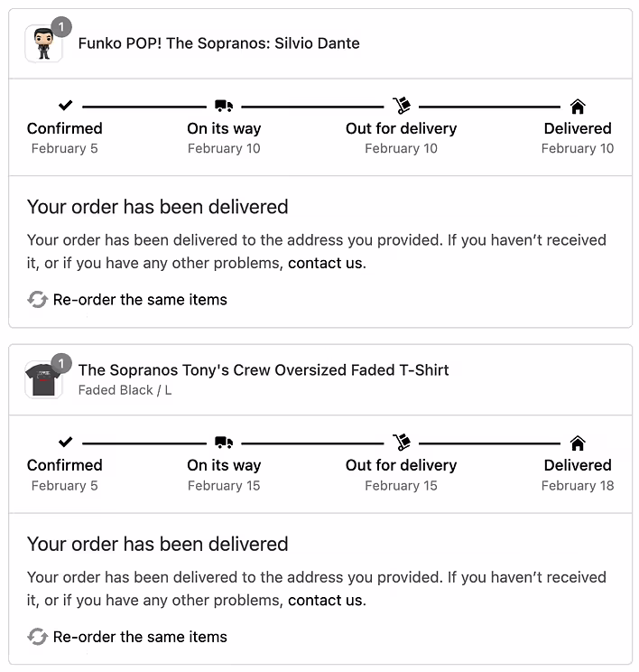Click the truck icon in Funko order tracker

click(224, 106)
